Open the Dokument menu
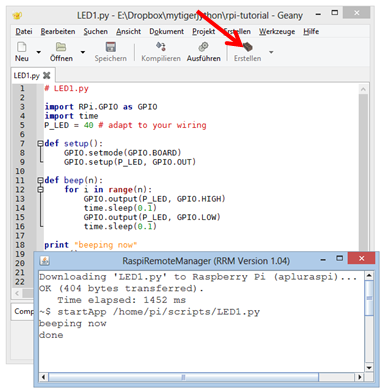Screen dimensions: 386x391 [166, 31]
